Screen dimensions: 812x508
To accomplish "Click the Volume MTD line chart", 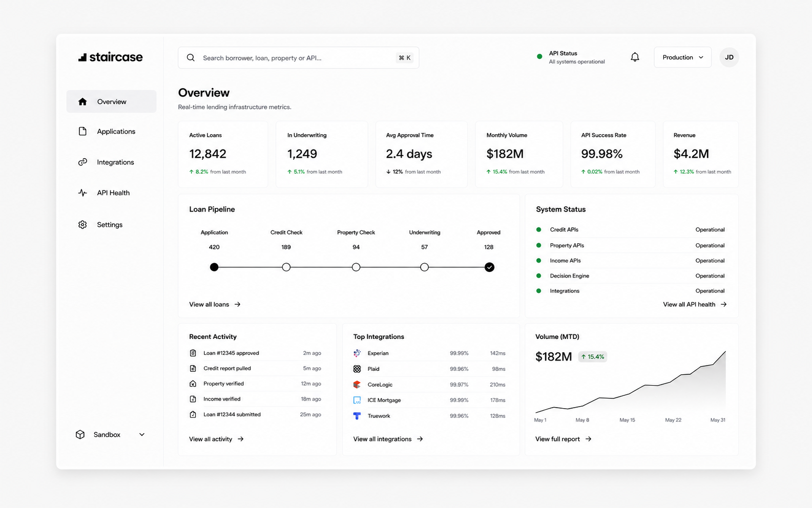I will 631,382.
